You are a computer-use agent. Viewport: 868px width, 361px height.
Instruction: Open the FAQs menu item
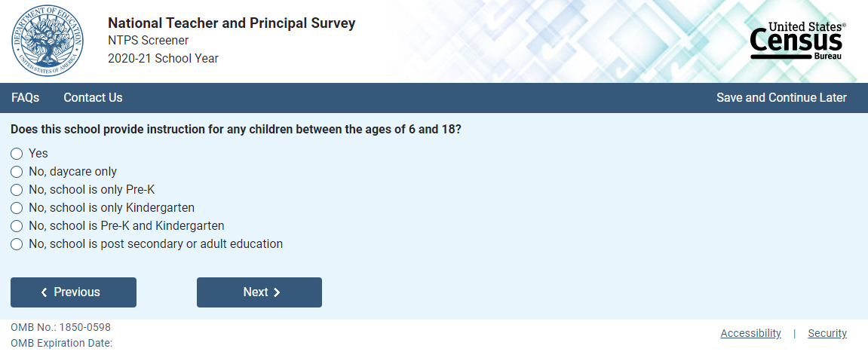[x=26, y=98]
